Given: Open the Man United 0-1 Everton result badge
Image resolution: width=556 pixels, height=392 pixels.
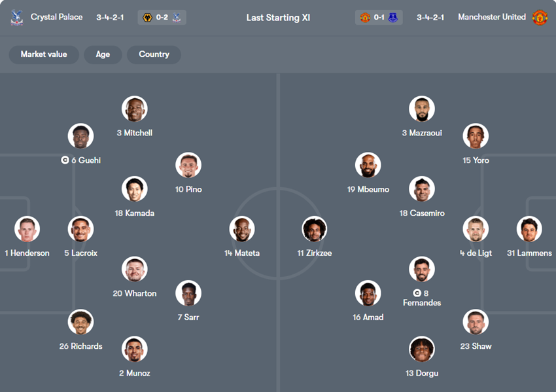Looking at the screenshot, I should click(x=379, y=18).
